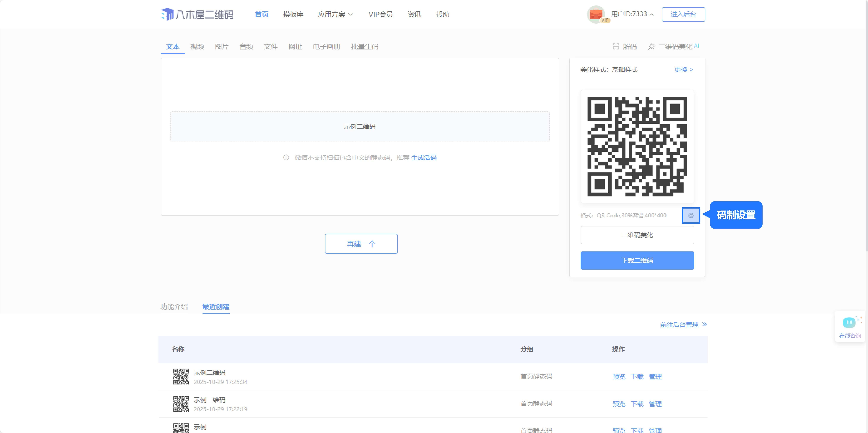Click the 解码 scan icon
The image size is (868, 433).
[616, 47]
